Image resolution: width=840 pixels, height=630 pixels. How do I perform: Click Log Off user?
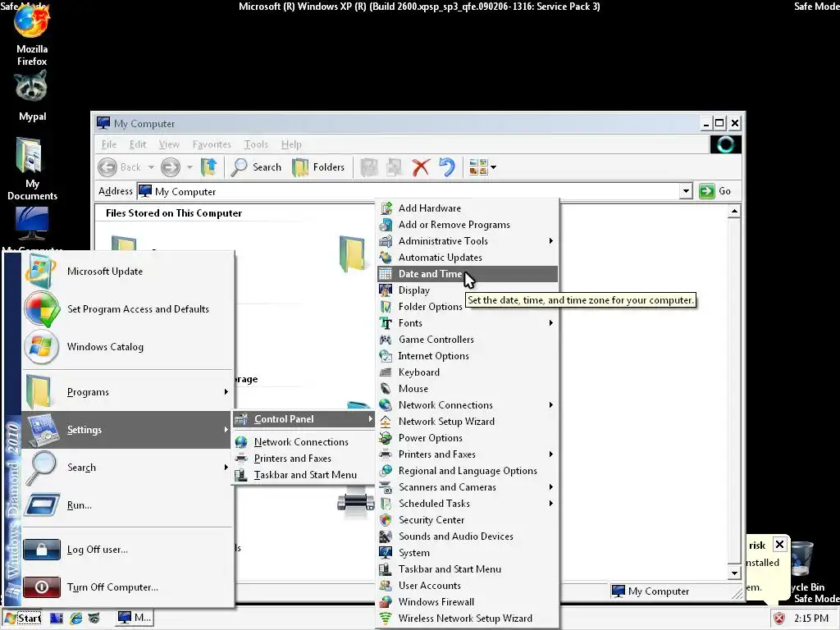click(x=127, y=550)
